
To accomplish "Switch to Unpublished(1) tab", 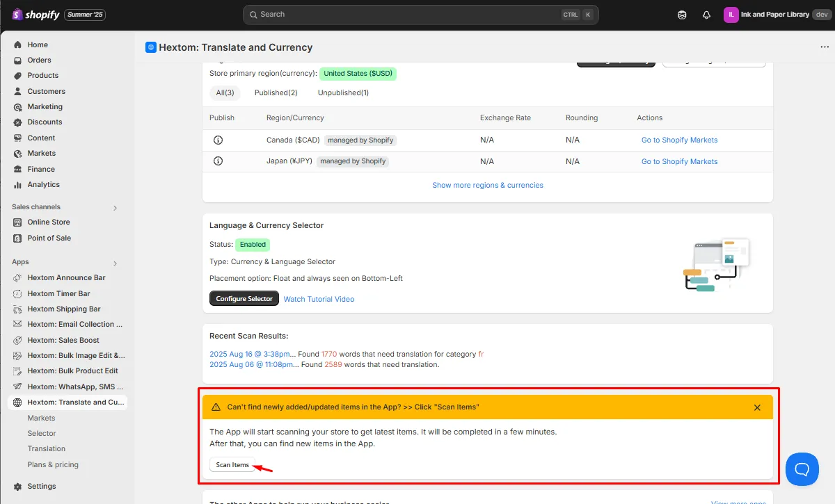I will (343, 92).
